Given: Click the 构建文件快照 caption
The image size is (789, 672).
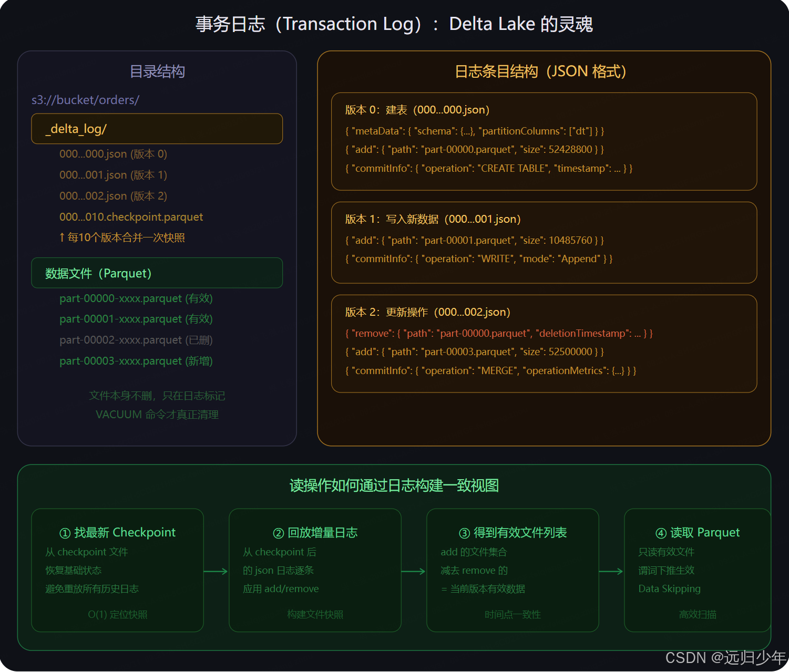Looking at the screenshot, I should click(315, 615).
